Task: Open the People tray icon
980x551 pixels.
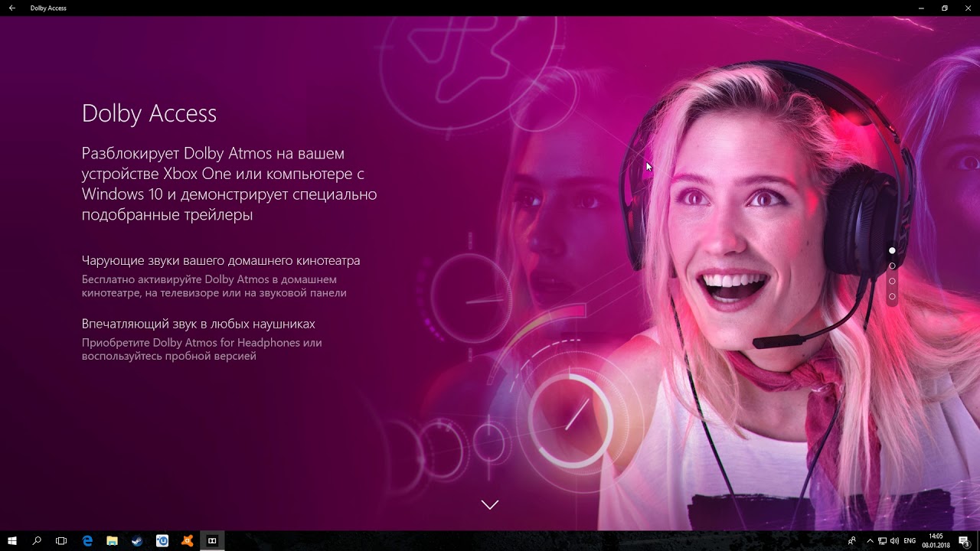Action: tap(852, 541)
